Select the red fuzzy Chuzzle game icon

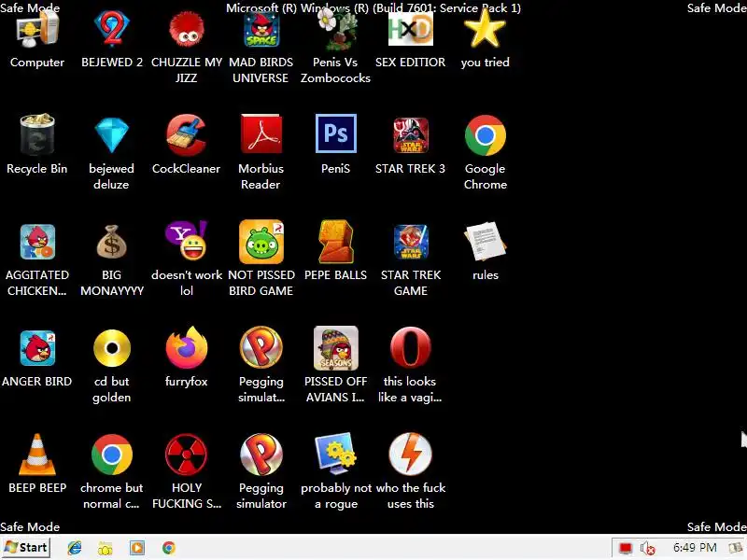click(187, 30)
